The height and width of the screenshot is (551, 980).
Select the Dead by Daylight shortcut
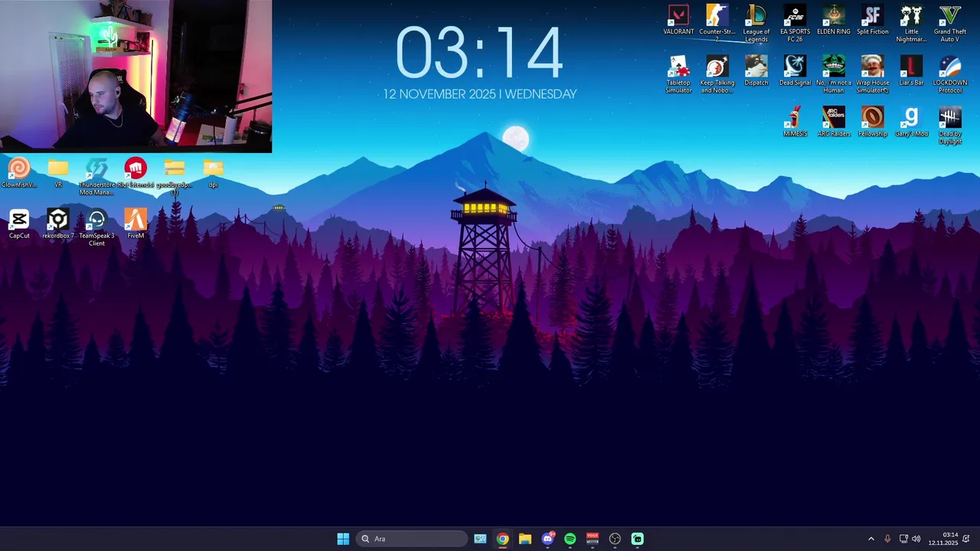[x=950, y=126]
